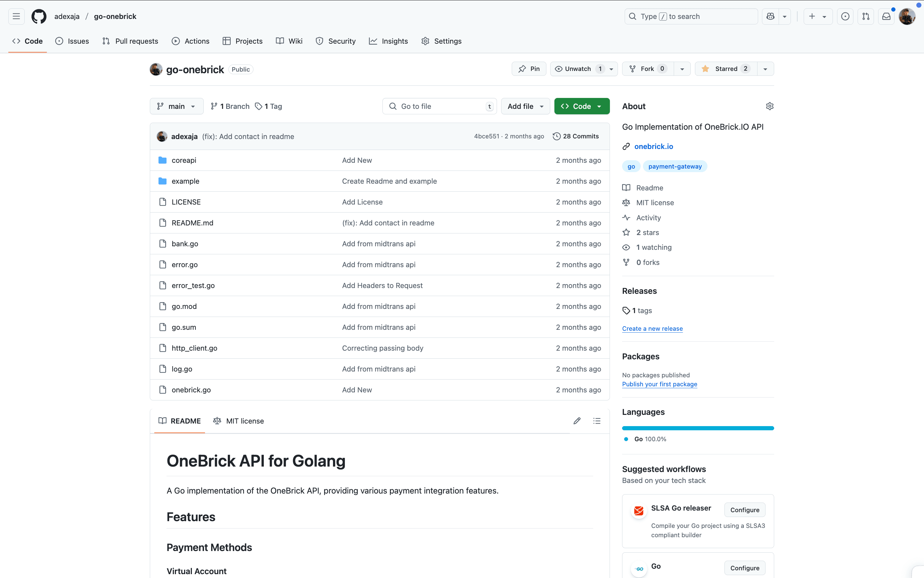Expand the Copilot dropdown arrow in header
This screenshot has height=578, width=924.
click(784, 16)
